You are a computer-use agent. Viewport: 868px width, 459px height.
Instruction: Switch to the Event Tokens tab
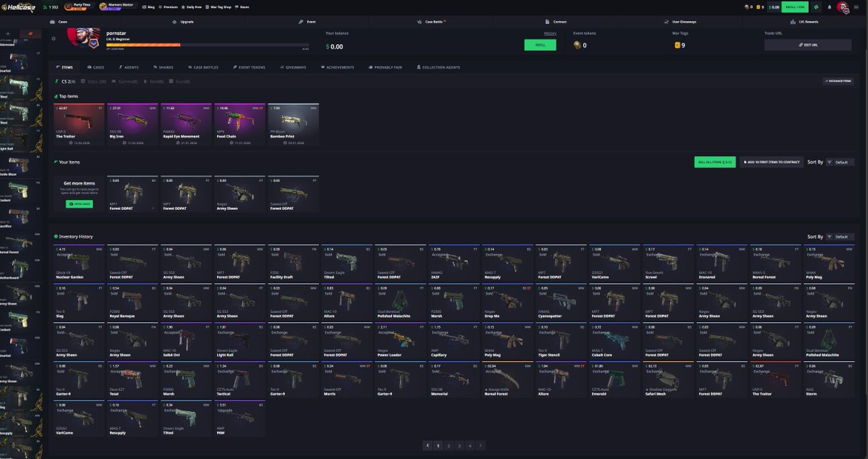point(248,67)
